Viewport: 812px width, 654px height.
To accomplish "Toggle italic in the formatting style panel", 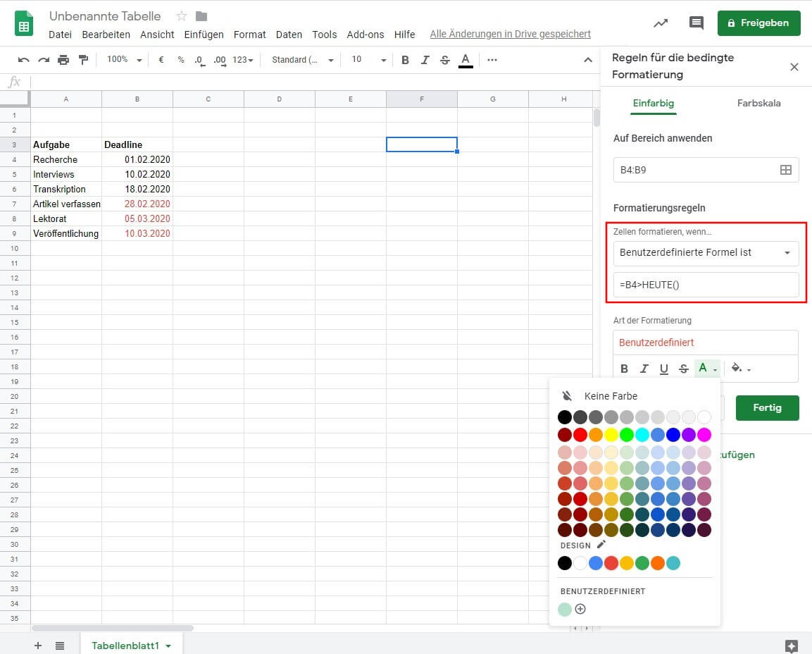I will coord(644,369).
